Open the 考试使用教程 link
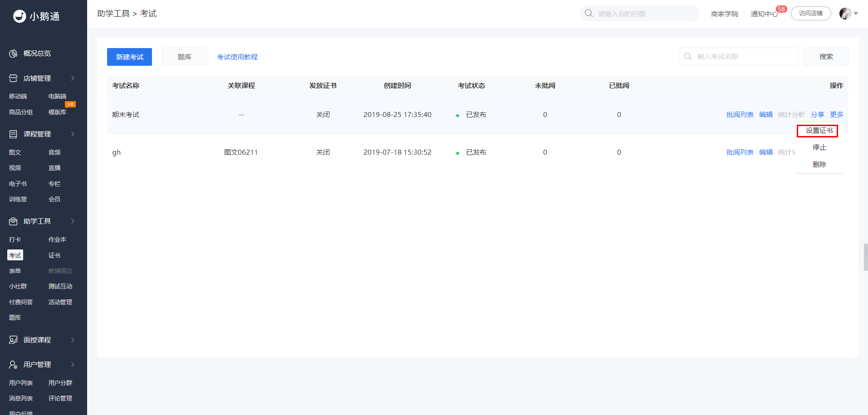 pyautogui.click(x=237, y=57)
